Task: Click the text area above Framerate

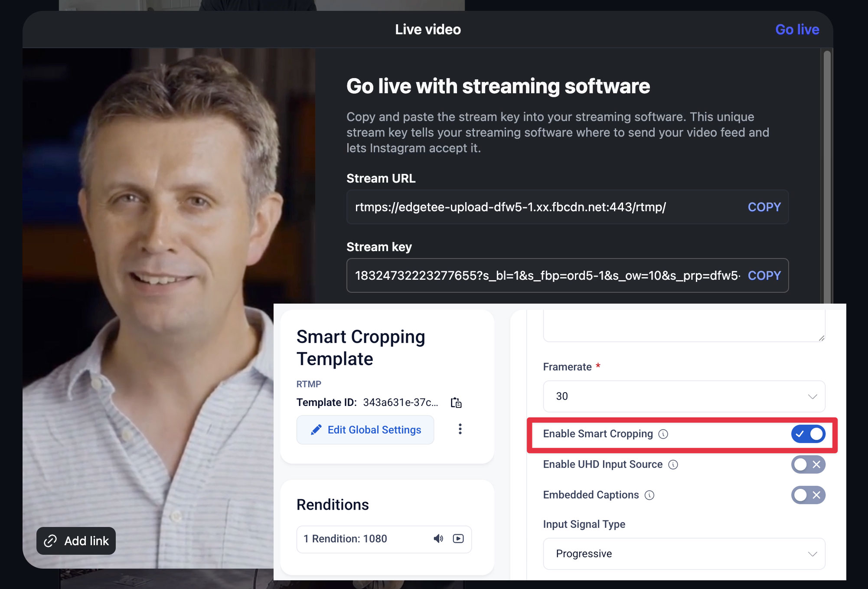Action: [684, 325]
